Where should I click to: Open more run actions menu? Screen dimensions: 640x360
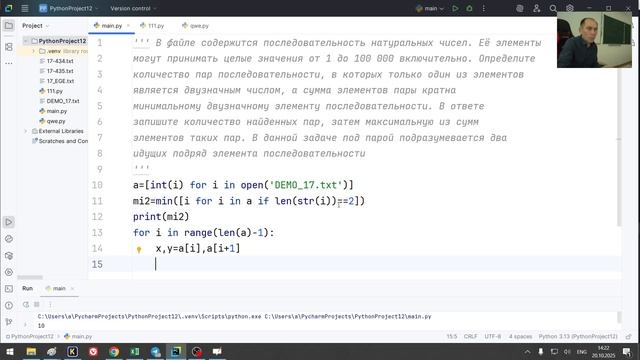(x=484, y=8)
